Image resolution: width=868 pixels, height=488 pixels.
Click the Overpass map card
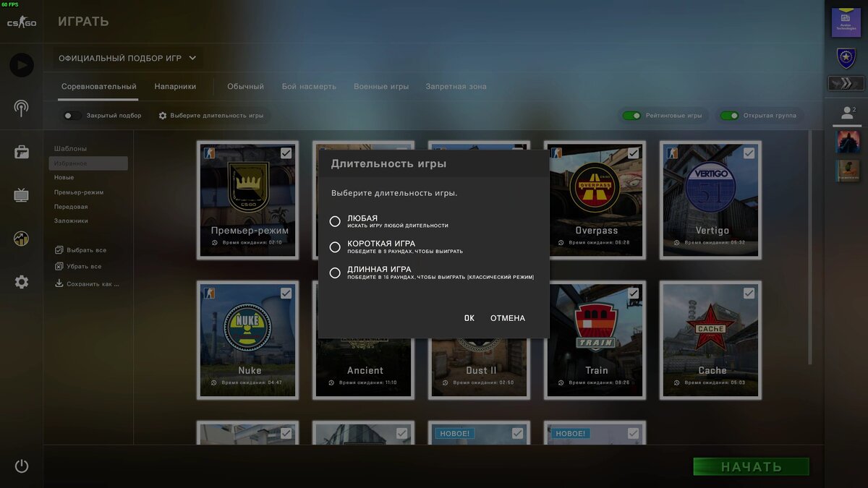596,200
